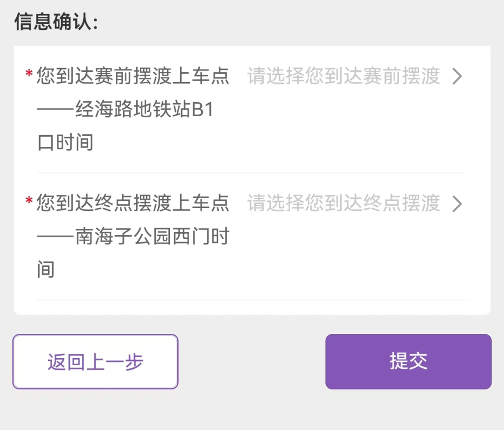This screenshot has height=430, width=504.
Task: Go back using the 返回上一步 button
Action: (x=95, y=362)
